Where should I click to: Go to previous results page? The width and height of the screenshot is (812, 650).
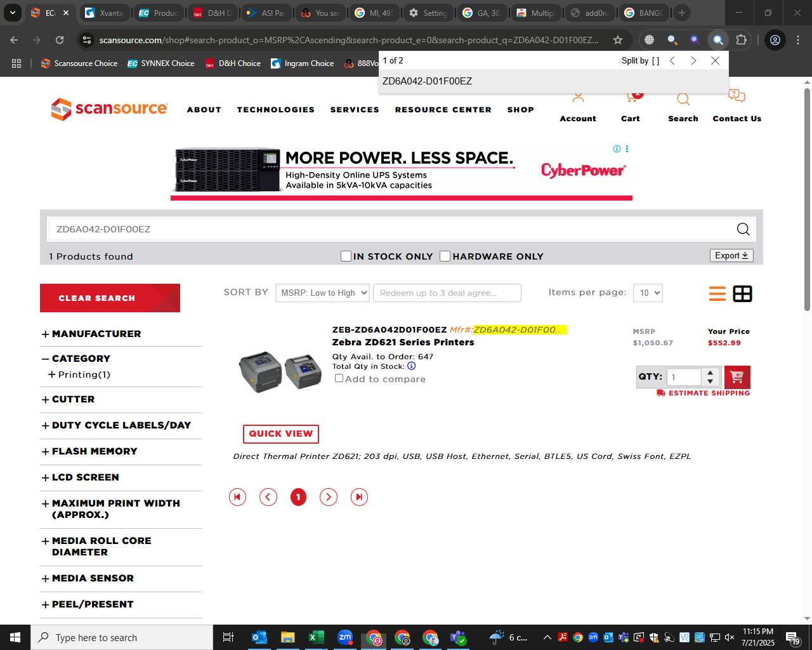click(x=268, y=497)
